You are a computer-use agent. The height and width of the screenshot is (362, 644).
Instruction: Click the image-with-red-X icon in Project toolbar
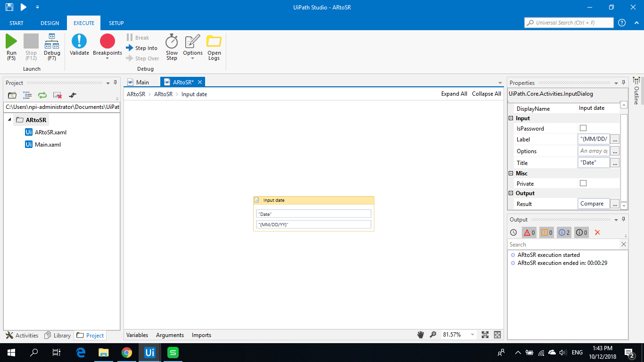[58, 95]
